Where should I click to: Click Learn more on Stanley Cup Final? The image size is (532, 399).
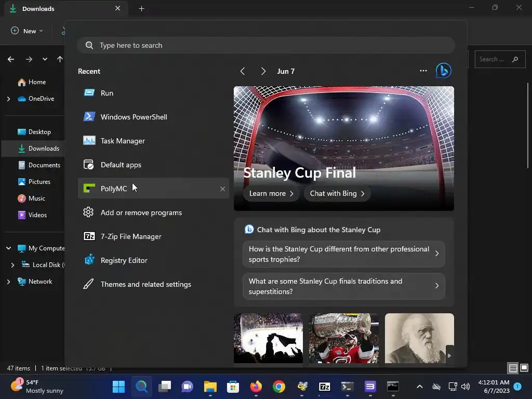click(x=271, y=193)
